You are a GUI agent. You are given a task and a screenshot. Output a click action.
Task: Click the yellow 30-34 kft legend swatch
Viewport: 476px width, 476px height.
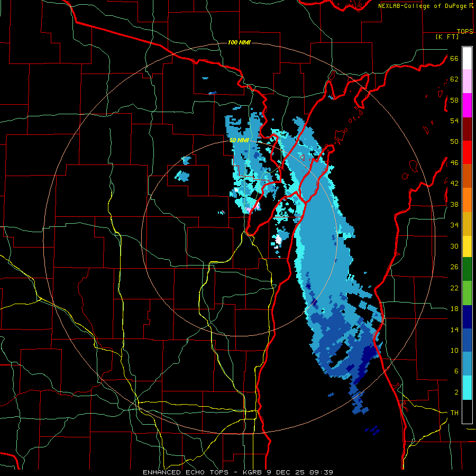pyautogui.click(x=467, y=246)
